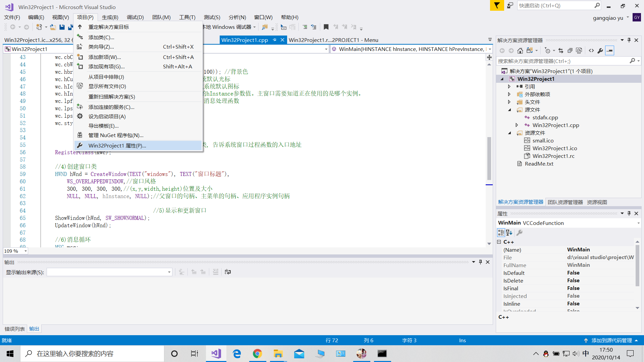Viewport: 644px width, 362px height.
Task: Open Solution Explorer properties wrench icon
Action: (x=600, y=51)
